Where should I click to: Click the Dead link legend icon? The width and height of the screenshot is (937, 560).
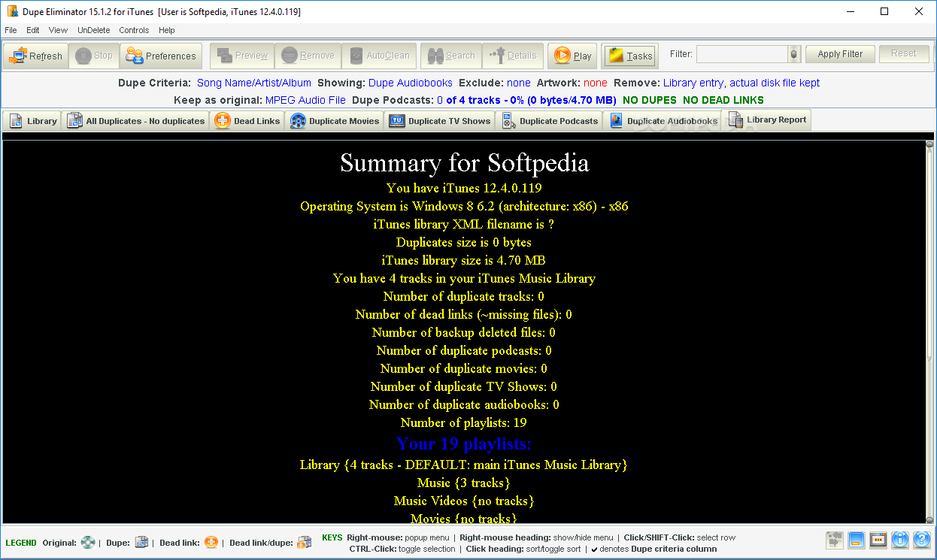211,542
